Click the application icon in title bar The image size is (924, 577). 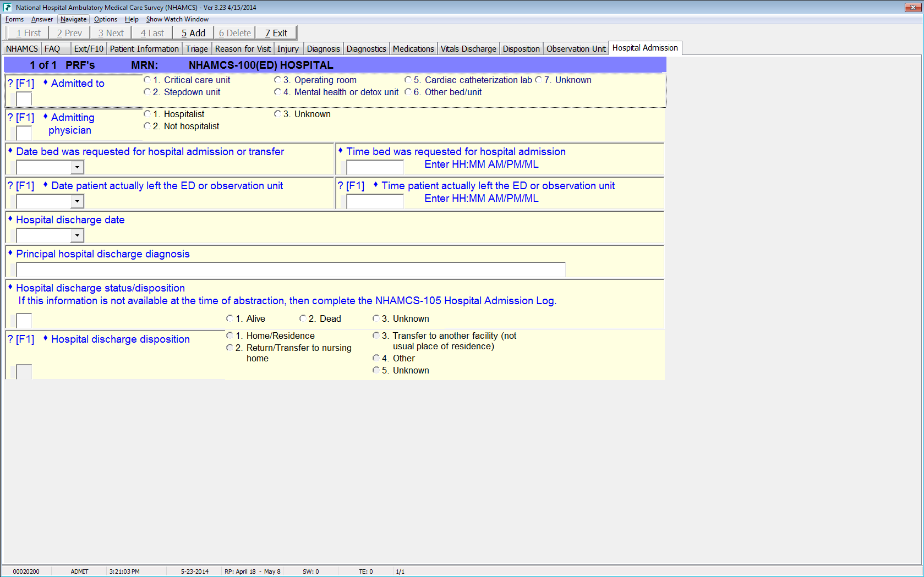click(7, 7)
